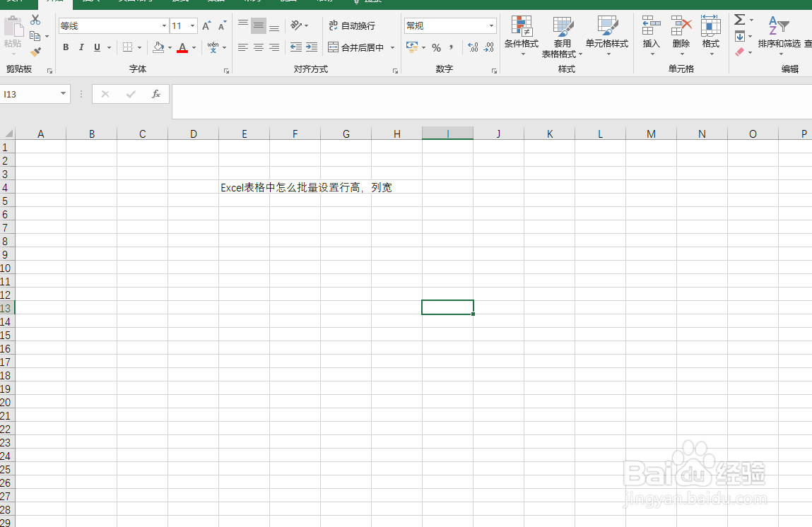Align text to middle vertically
The image size is (812, 527).
259,25
